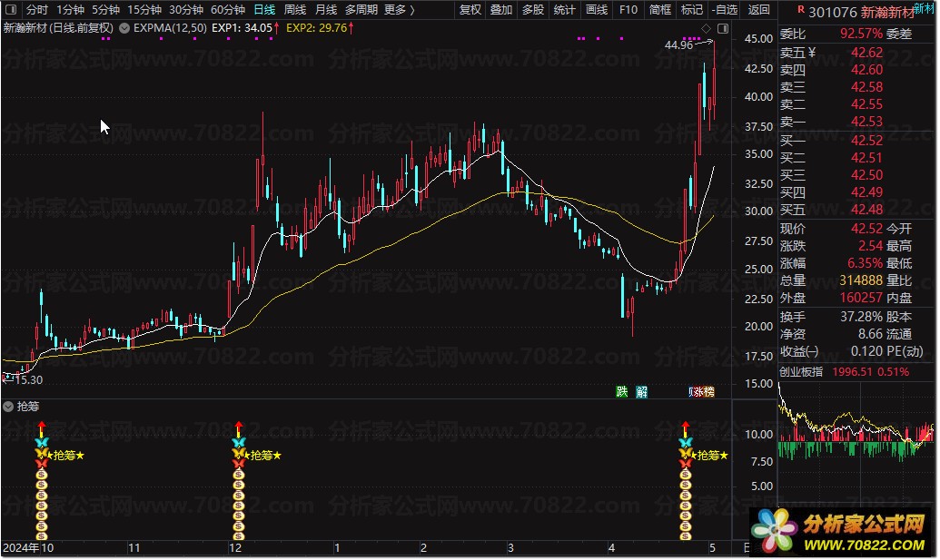
Task: Click the 标记 mark button
Action: click(x=691, y=10)
